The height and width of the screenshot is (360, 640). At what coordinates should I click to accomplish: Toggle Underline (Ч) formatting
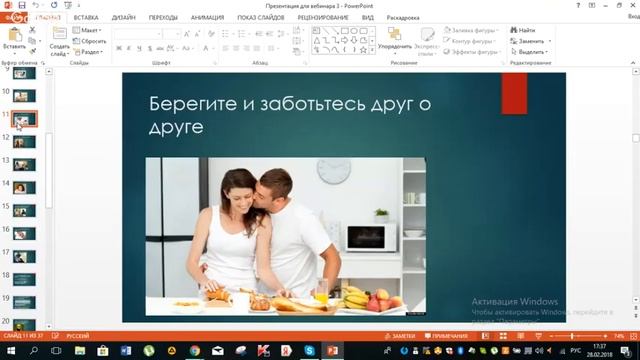click(x=139, y=48)
